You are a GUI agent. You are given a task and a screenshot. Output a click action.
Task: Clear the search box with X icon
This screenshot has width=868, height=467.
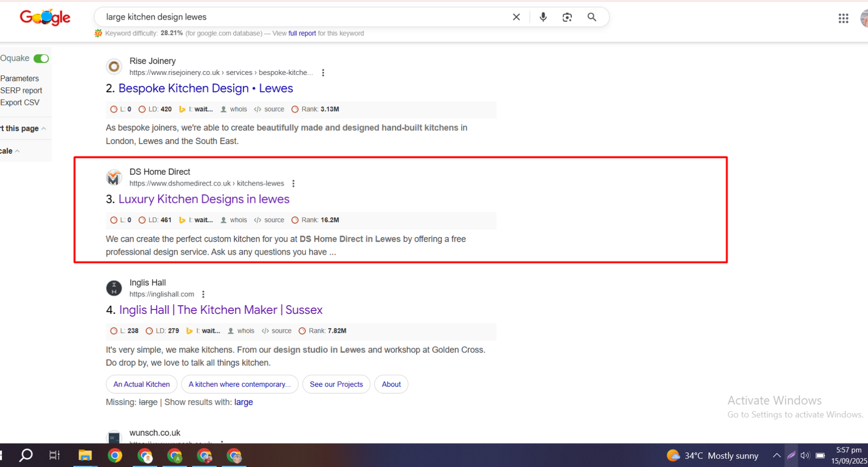coord(516,17)
